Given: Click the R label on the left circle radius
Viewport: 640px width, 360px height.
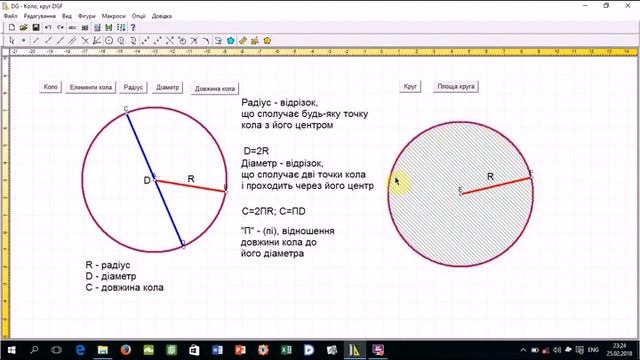Looking at the screenshot, I should point(191,179).
